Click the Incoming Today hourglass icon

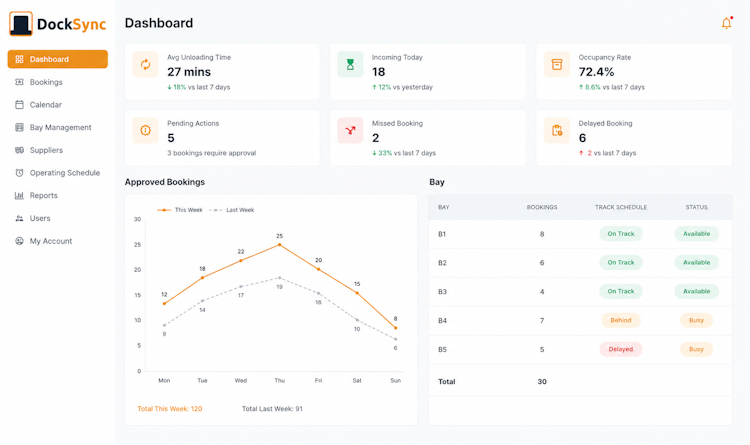(x=350, y=64)
